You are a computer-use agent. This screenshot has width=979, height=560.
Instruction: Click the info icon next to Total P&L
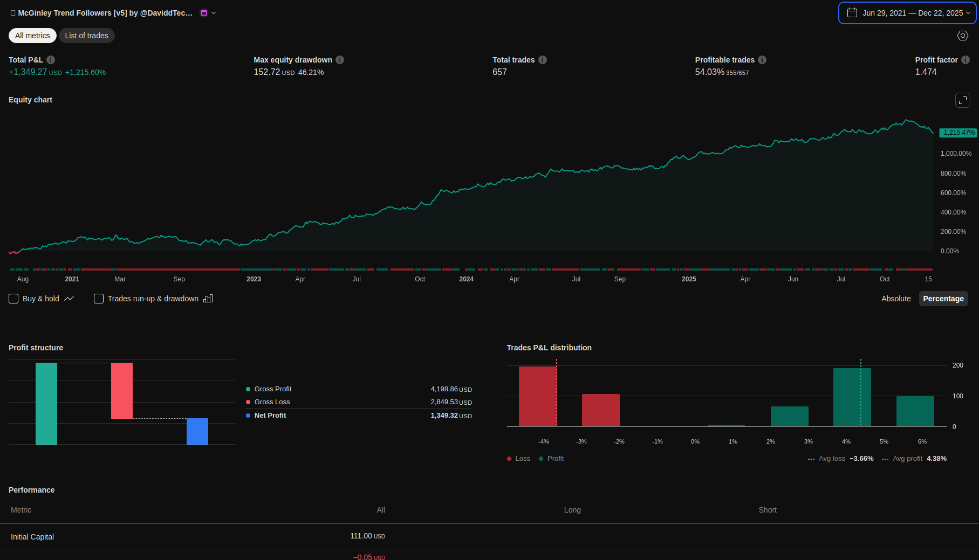point(51,60)
